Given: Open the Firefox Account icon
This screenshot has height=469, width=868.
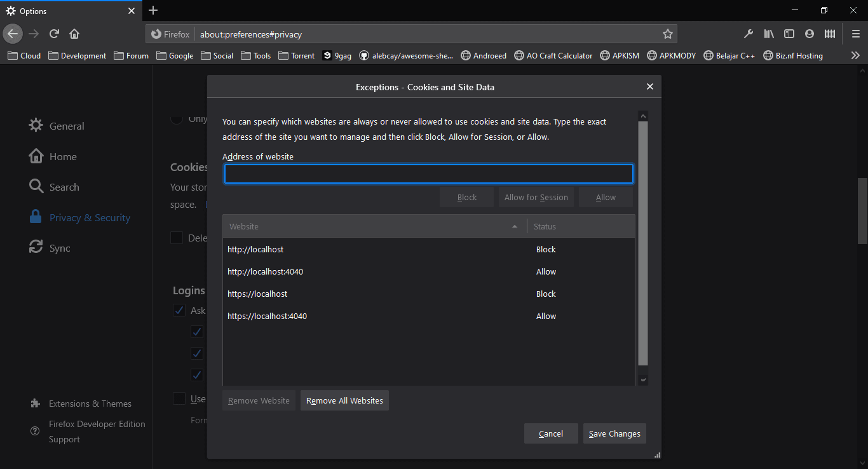Looking at the screenshot, I should click(x=810, y=34).
